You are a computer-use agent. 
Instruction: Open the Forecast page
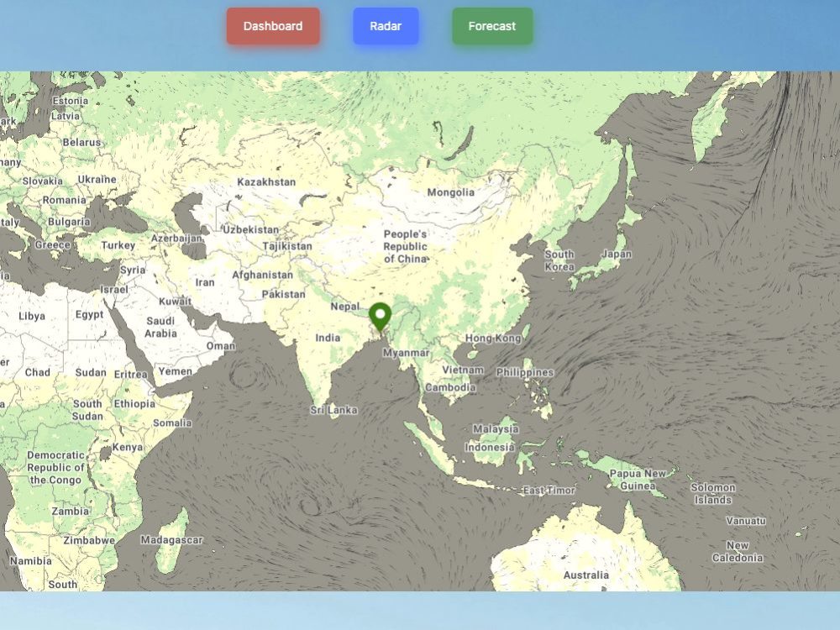click(x=492, y=26)
